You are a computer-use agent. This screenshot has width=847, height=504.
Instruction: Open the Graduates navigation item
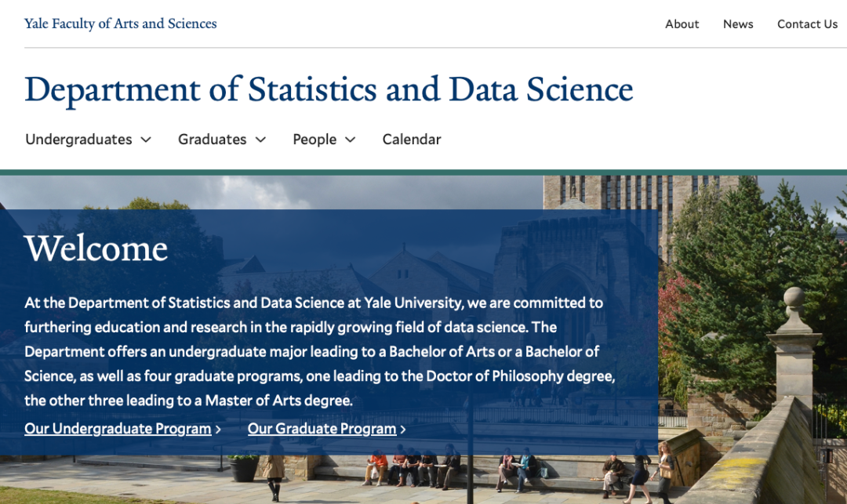point(212,140)
